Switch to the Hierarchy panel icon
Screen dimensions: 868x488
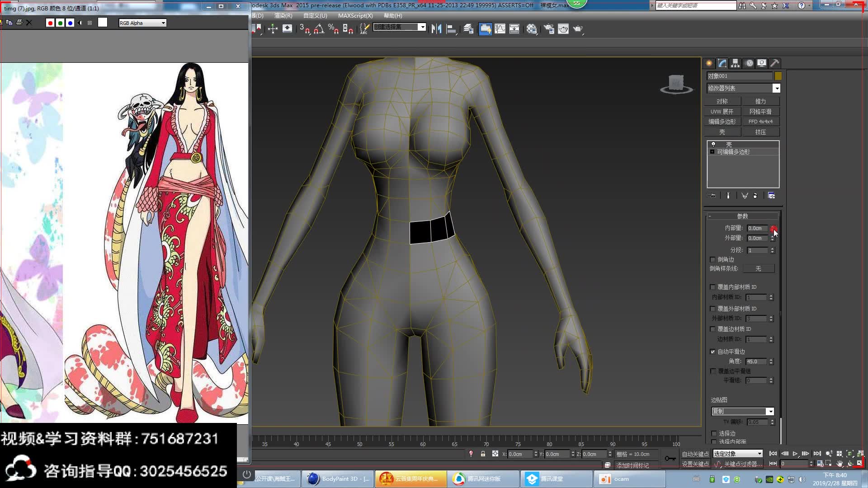pyautogui.click(x=735, y=63)
